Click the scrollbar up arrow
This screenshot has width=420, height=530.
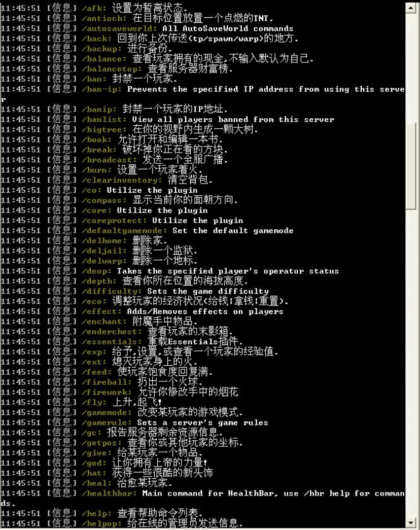click(x=410, y=8)
